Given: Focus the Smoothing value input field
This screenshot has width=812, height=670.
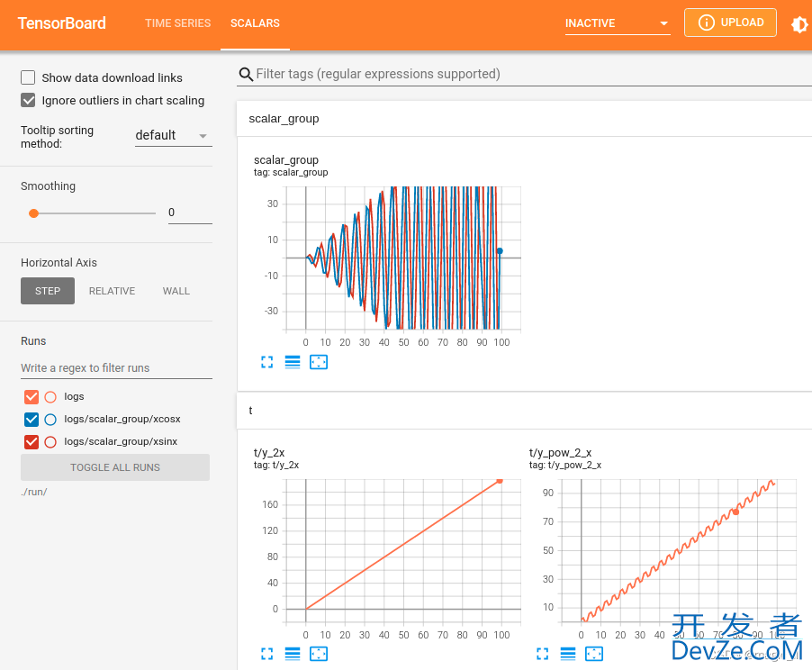Looking at the screenshot, I should (x=190, y=213).
